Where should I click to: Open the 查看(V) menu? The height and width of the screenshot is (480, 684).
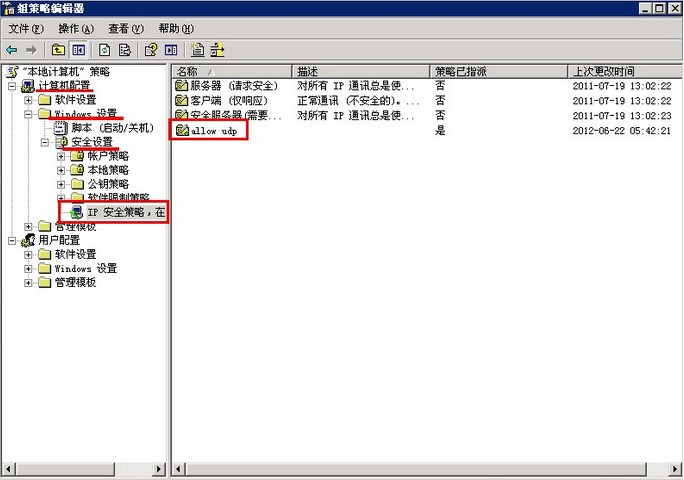(125, 29)
